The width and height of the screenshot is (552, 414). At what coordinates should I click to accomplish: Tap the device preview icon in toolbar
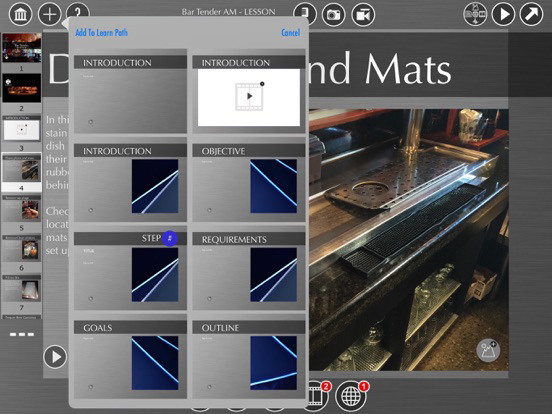(305, 14)
